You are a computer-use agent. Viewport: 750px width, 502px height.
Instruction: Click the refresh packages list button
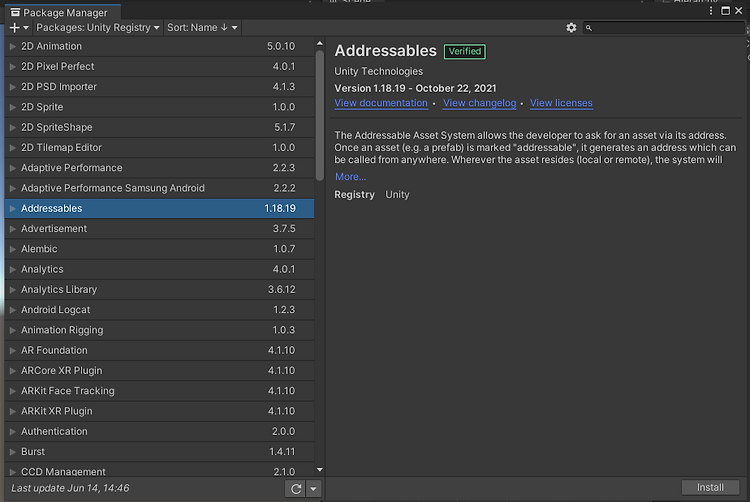pyautogui.click(x=296, y=489)
